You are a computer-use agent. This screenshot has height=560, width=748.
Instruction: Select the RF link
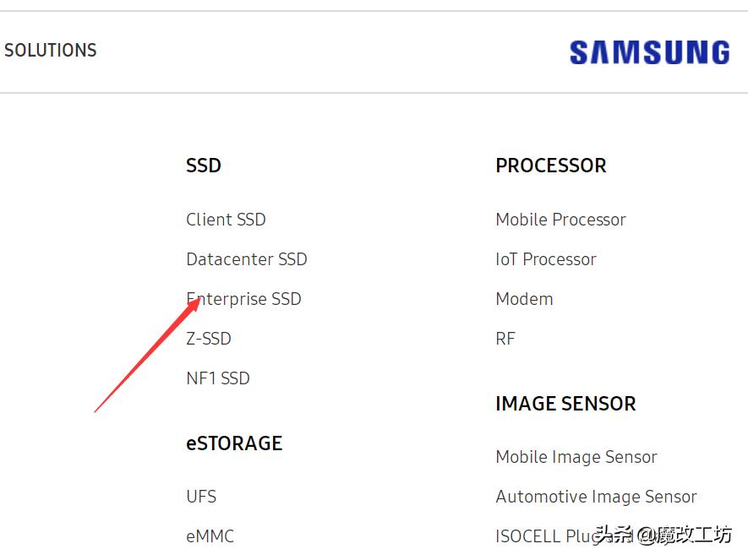click(505, 339)
